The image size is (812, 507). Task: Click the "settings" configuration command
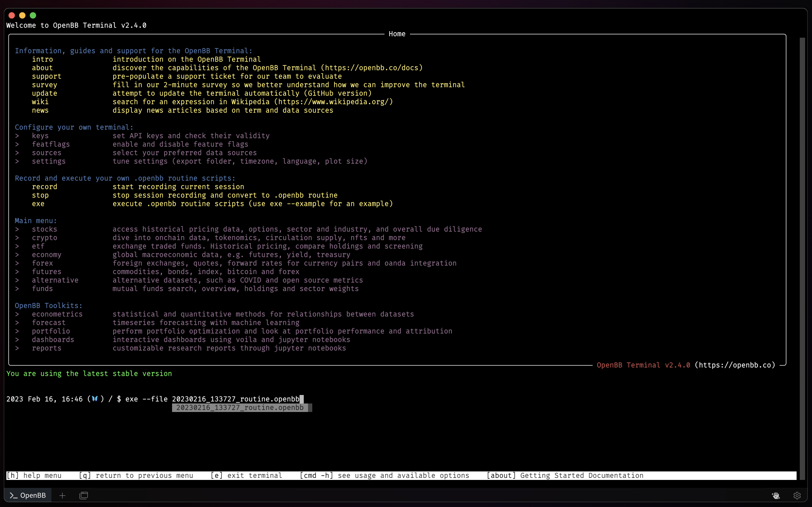pos(49,161)
